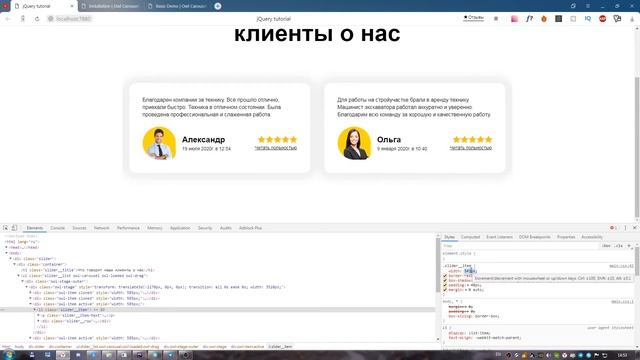
Task: Switch to the Installation Owl Carousel tab
Action: tap(110, 6)
